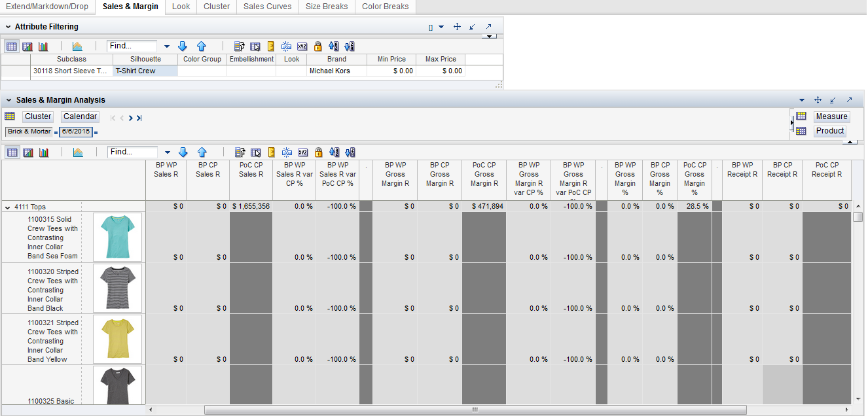The height and width of the screenshot is (420, 868).
Task: Open the Cluster tab
Action: tap(217, 7)
